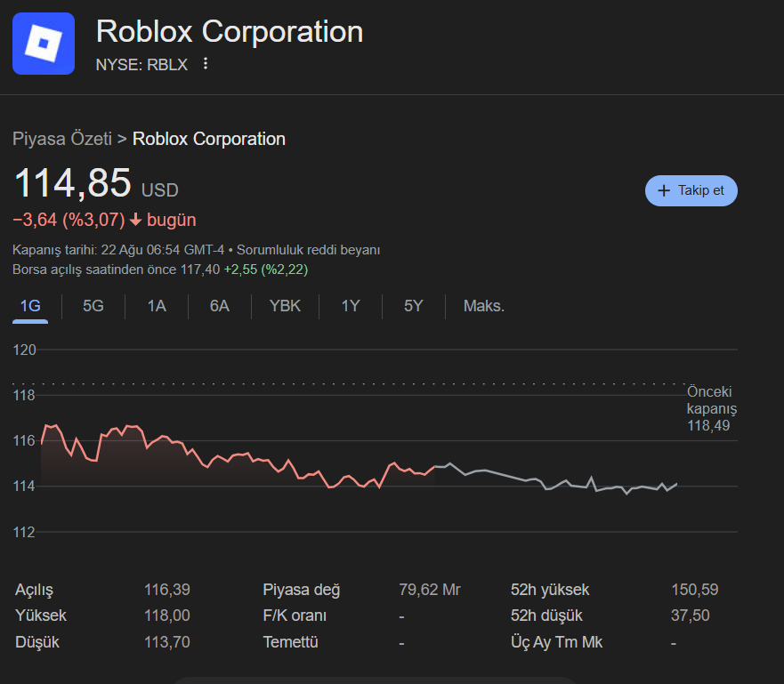The height and width of the screenshot is (684, 784).
Task: Click the gray after-hours price line
Action: [x=555, y=479]
